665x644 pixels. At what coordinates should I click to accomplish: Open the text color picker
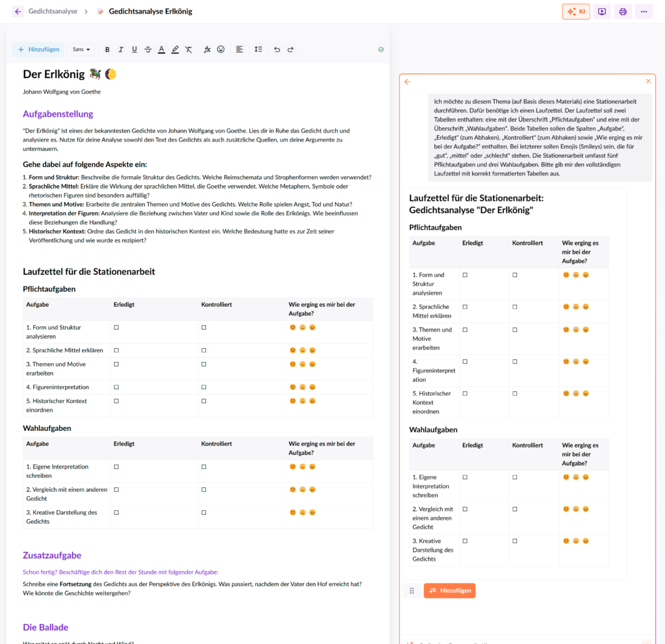161,49
